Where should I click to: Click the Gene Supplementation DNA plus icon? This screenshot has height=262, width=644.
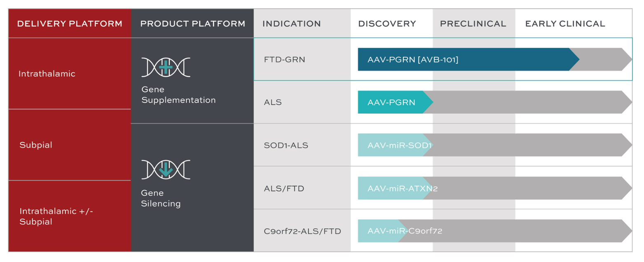166,67
